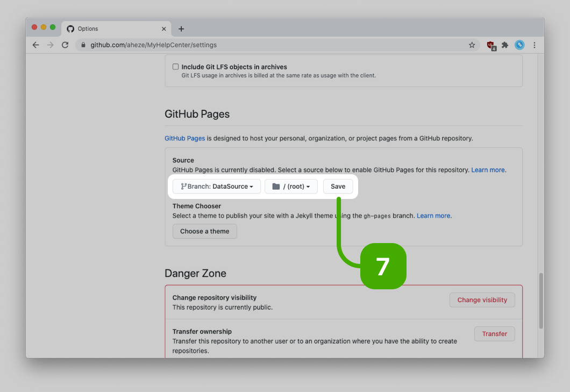Click the Theme Chooser label

tap(197, 206)
